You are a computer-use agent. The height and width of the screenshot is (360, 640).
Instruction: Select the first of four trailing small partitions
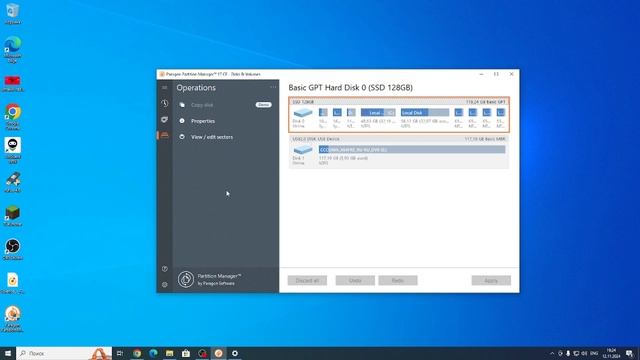pyautogui.click(x=459, y=112)
